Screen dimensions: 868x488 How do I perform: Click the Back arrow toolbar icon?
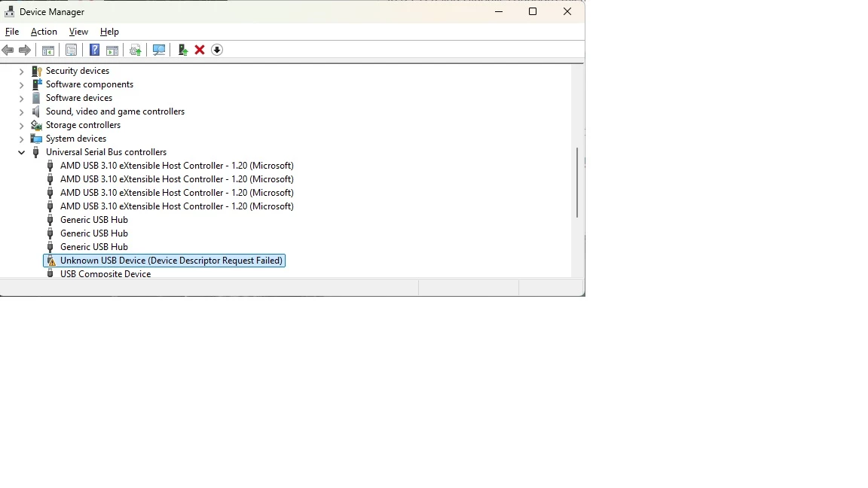pos(8,50)
